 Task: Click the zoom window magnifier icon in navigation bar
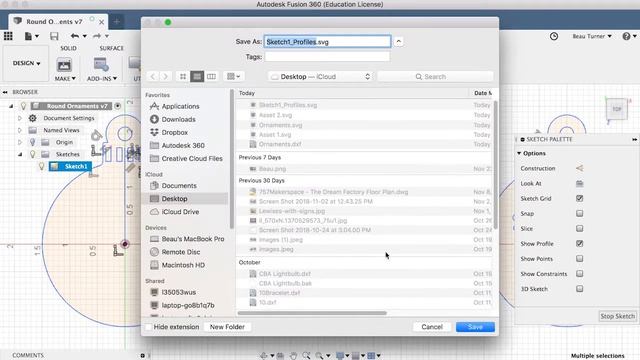[319, 356]
